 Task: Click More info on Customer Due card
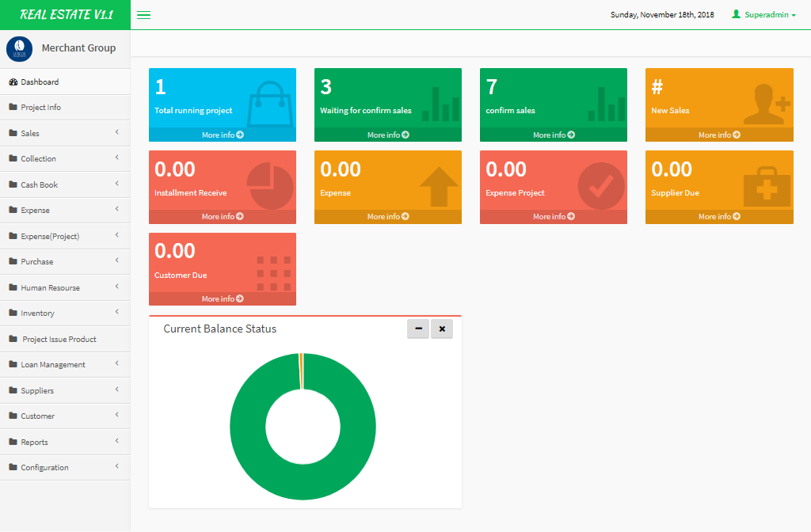[x=222, y=298]
